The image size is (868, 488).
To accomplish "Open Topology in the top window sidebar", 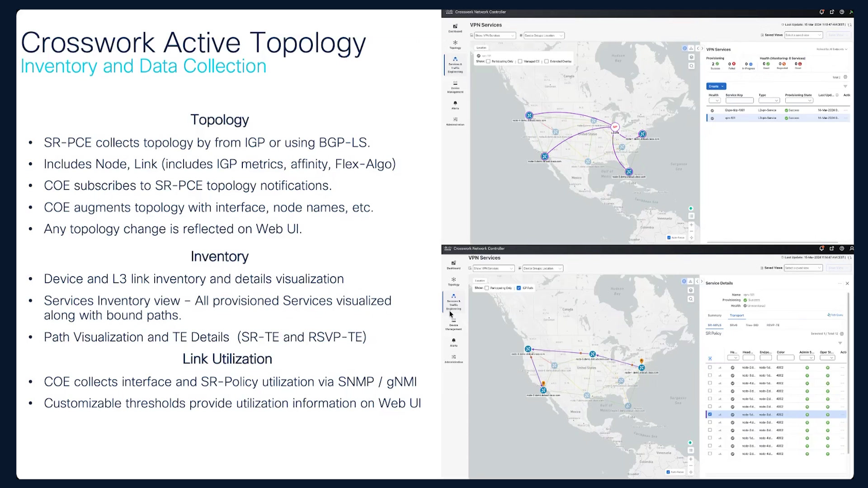I will tap(455, 45).
